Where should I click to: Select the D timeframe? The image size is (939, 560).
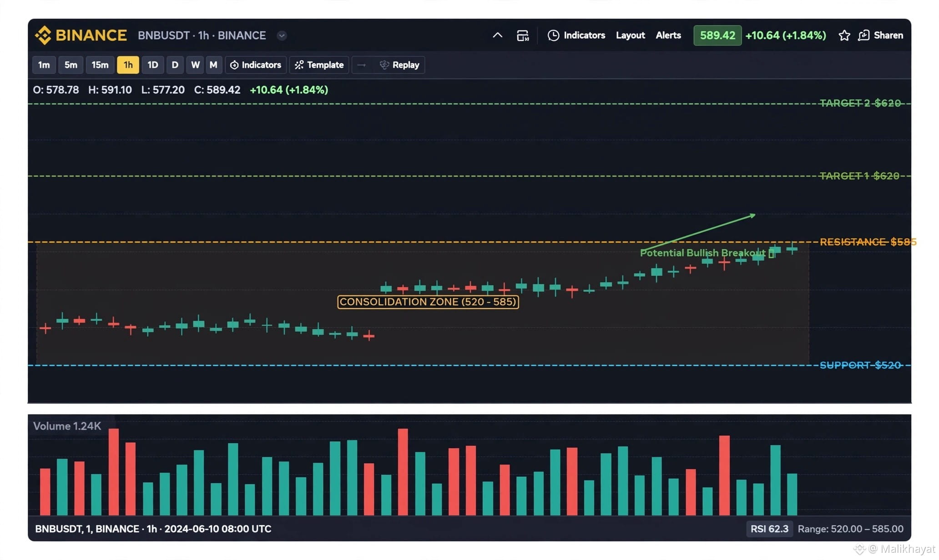[175, 65]
